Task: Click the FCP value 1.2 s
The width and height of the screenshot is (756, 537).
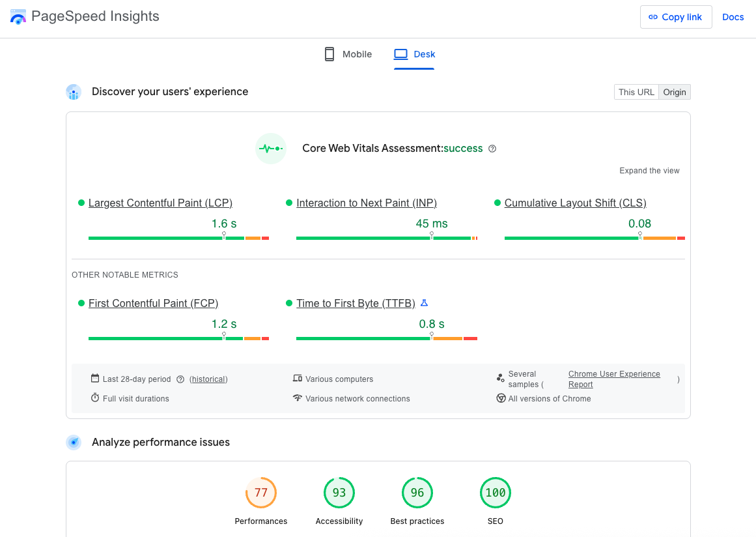Action: 224,325
